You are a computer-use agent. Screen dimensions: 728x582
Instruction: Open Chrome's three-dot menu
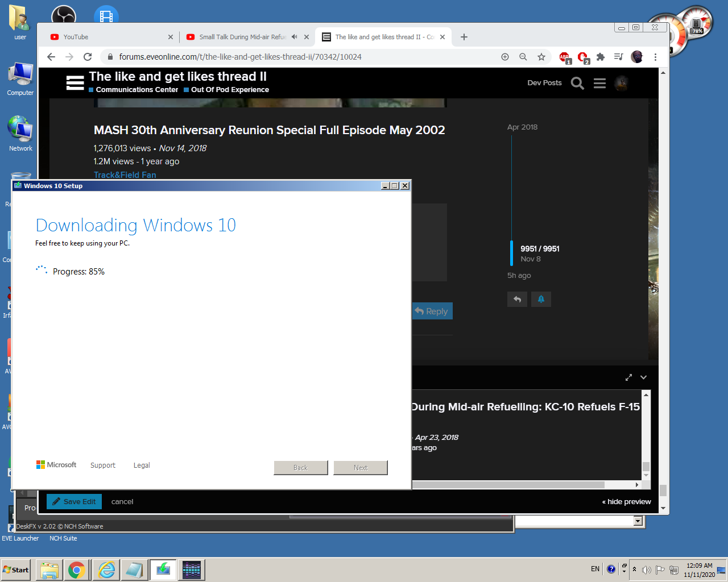(655, 57)
